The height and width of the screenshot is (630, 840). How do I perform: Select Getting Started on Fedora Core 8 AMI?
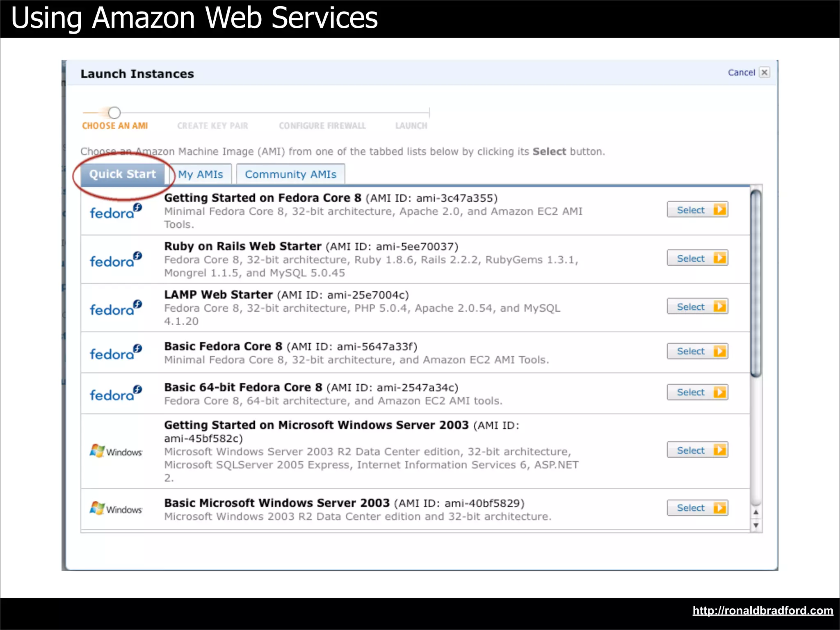[697, 210]
